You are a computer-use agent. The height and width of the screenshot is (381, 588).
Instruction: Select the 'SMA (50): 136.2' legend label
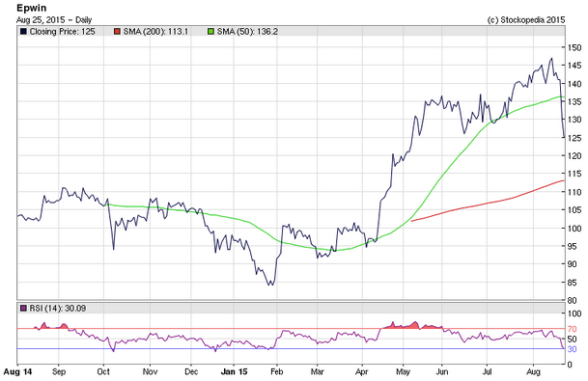[247, 32]
